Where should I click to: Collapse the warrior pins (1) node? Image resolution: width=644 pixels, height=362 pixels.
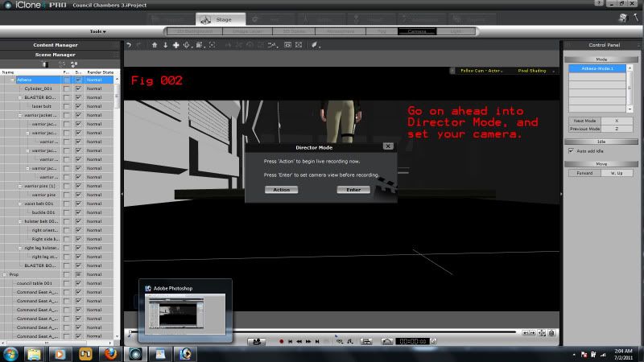[x=19, y=186]
